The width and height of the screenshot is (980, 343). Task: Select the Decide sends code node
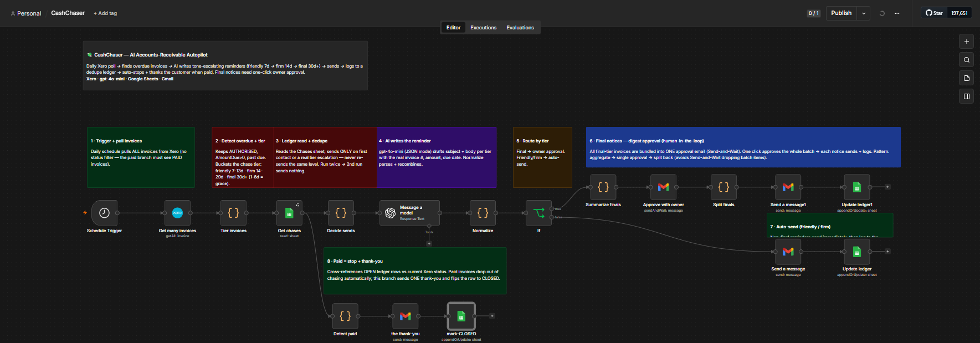[x=341, y=213]
